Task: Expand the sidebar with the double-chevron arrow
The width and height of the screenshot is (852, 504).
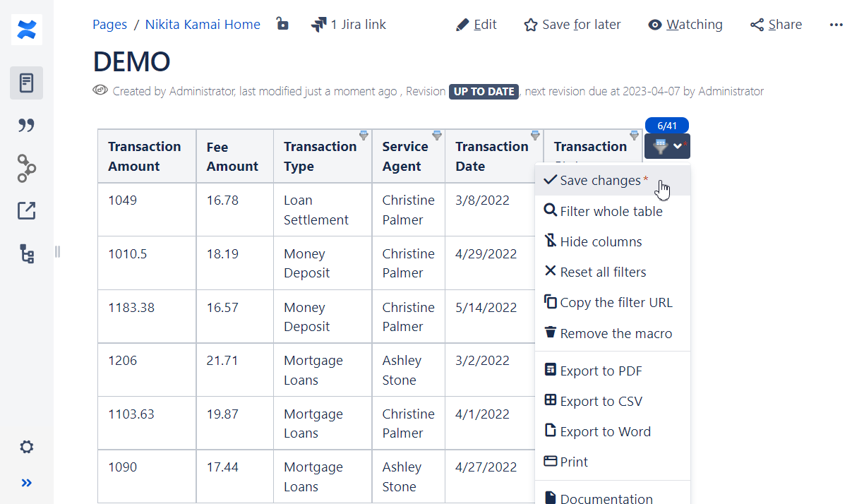Action: (x=26, y=483)
